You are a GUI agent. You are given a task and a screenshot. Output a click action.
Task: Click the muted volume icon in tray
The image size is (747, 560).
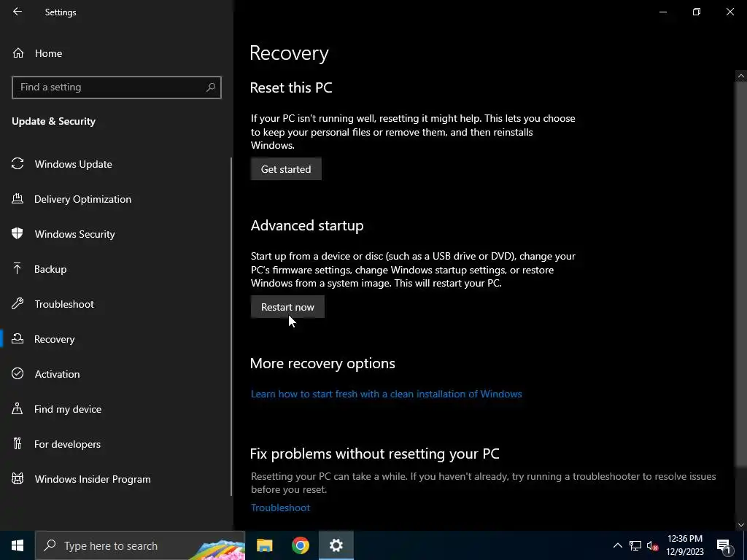pyautogui.click(x=652, y=545)
